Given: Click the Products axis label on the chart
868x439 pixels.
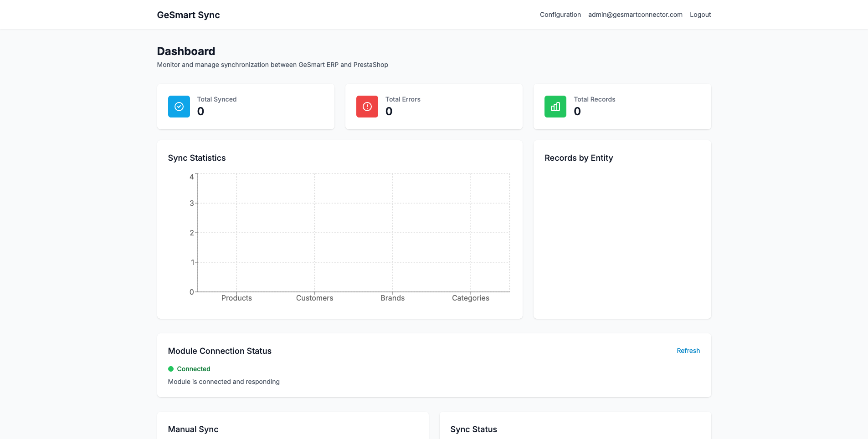Looking at the screenshot, I should (x=236, y=298).
